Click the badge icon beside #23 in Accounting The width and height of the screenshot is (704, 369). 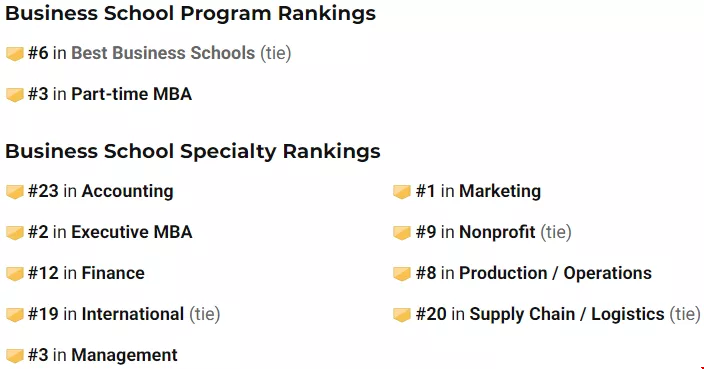click(x=14, y=192)
